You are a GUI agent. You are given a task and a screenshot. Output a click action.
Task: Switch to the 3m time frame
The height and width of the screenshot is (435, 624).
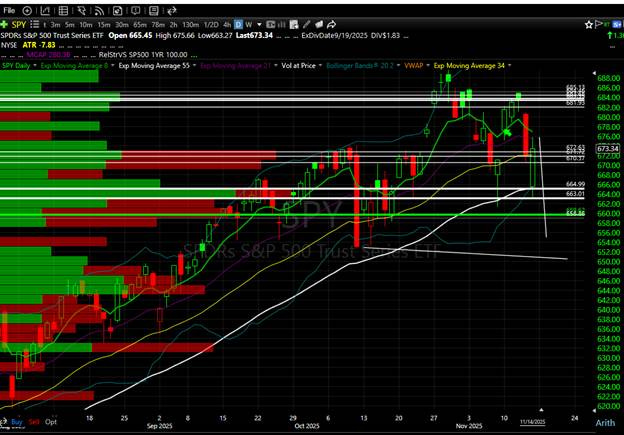(x=55, y=25)
